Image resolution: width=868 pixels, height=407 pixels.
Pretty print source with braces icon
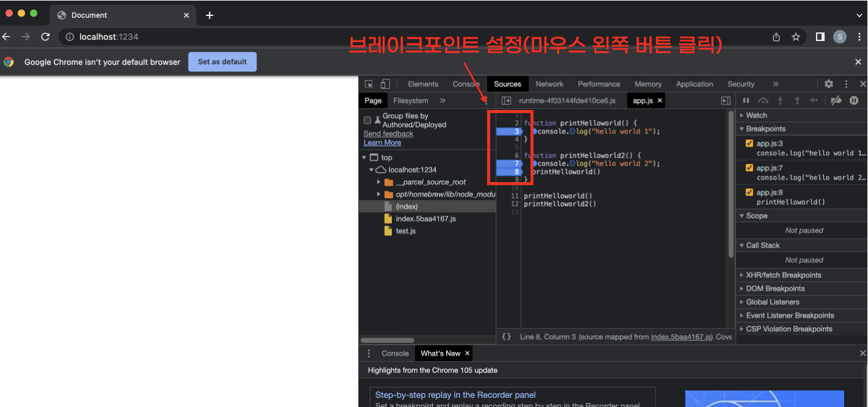[506, 337]
